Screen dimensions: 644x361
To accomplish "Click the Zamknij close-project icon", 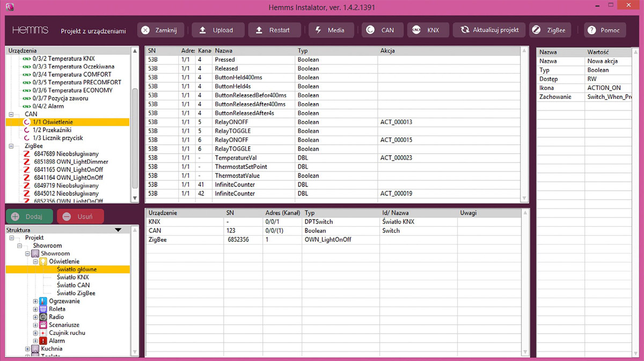I will click(145, 30).
